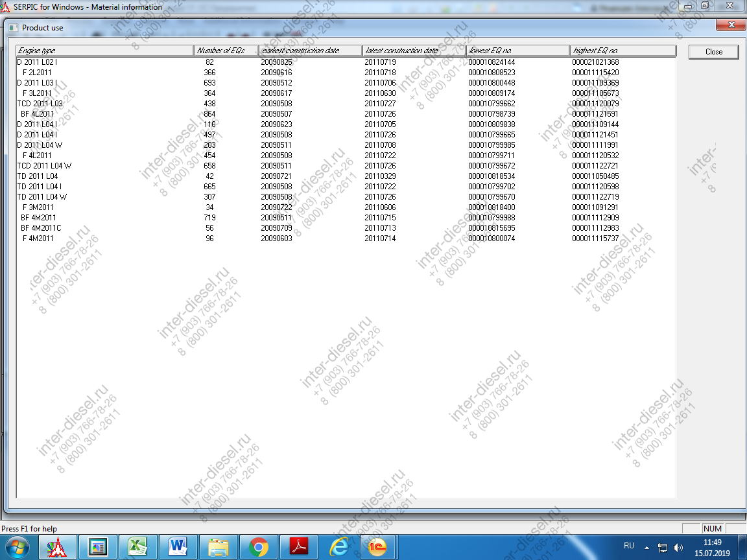Sort by Number of EQs column header
The width and height of the screenshot is (747, 560).
click(226, 51)
